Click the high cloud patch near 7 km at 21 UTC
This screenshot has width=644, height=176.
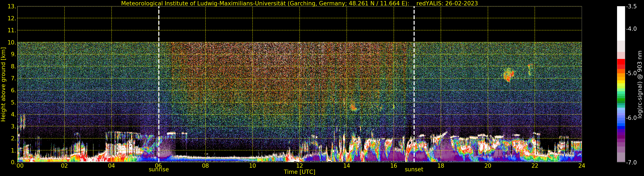509,75
